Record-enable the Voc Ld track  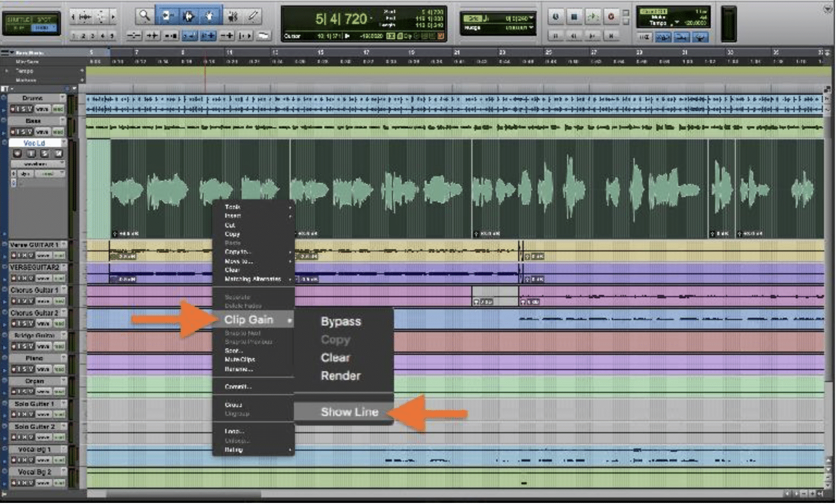(17, 154)
